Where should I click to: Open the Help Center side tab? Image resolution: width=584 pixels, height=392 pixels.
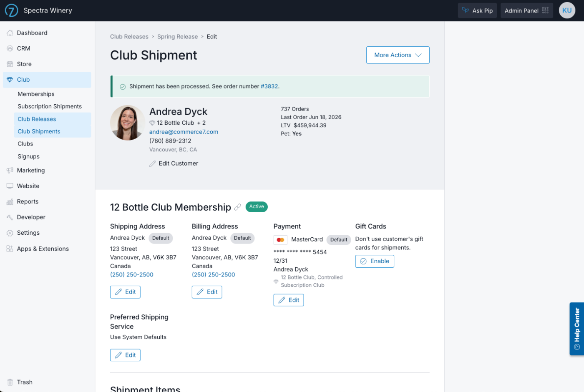[x=577, y=329]
